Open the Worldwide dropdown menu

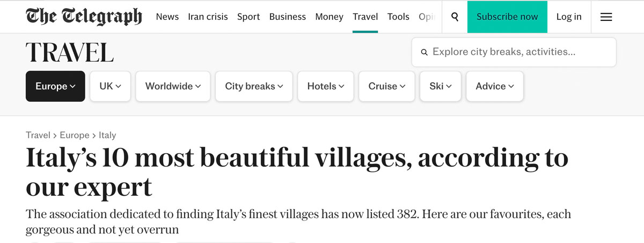pos(173,86)
